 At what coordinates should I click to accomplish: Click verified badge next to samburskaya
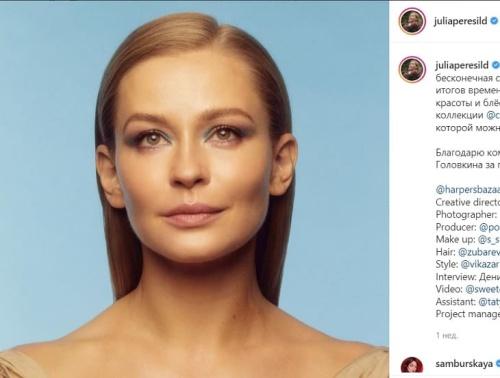[497, 364]
